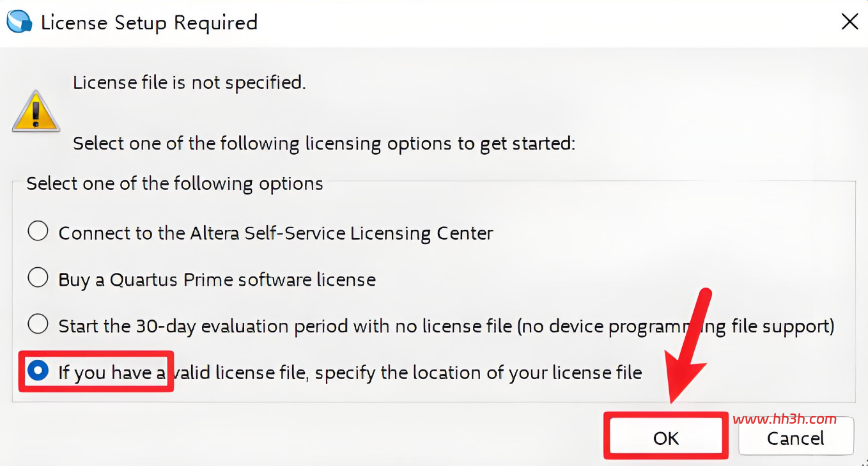This screenshot has width=868, height=466.
Task: Confirm the selection with the OK button
Action: pyautogui.click(x=666, y=438)
